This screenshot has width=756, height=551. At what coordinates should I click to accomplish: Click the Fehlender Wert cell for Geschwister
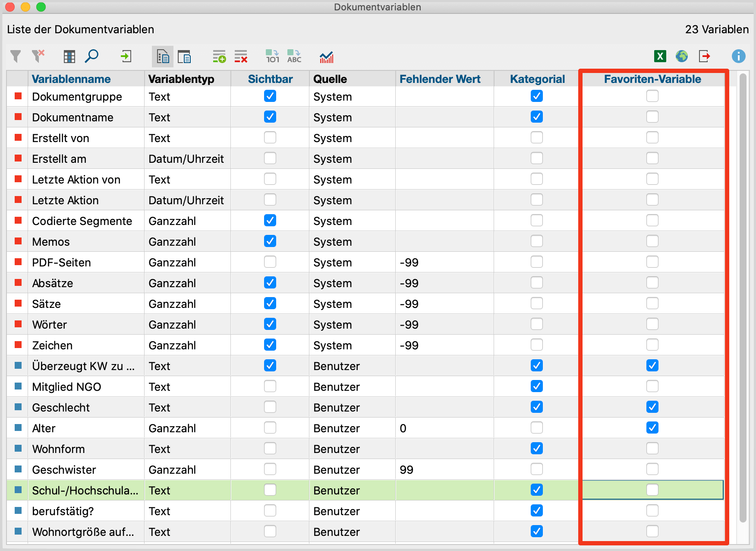click(444, 469)
